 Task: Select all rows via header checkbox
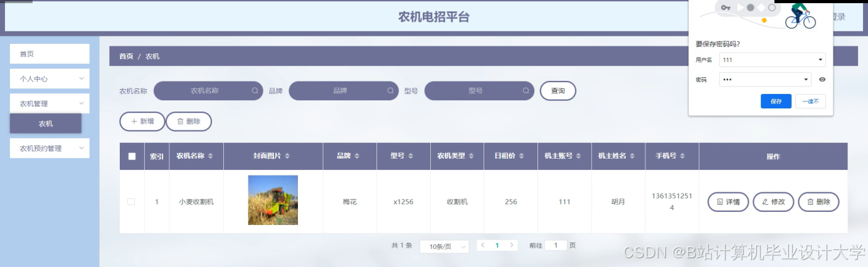coord(132,157)
